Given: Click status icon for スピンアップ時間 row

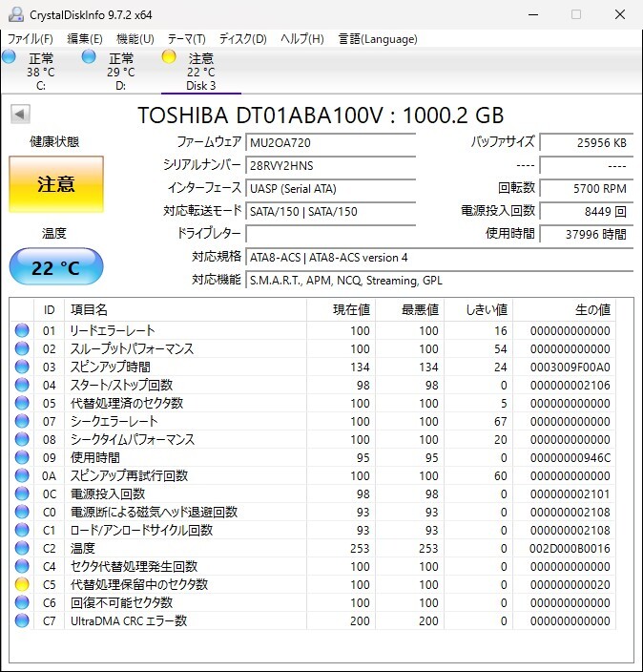Looking at the screenshot, I should 22,367.
